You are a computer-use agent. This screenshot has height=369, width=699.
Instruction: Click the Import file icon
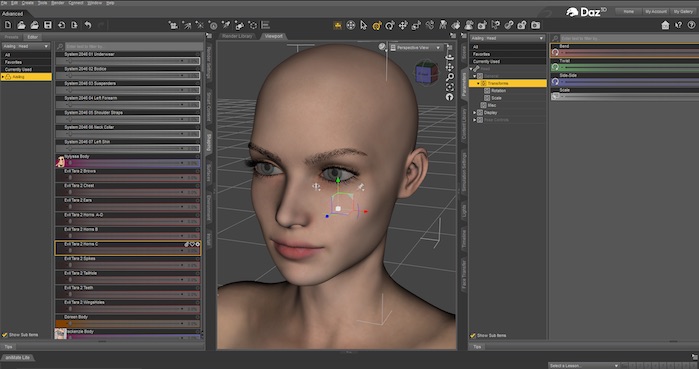pos(61,25)
